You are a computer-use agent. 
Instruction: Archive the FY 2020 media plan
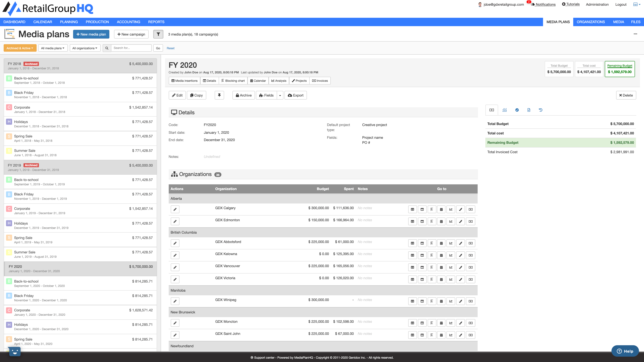click(243, 95)
